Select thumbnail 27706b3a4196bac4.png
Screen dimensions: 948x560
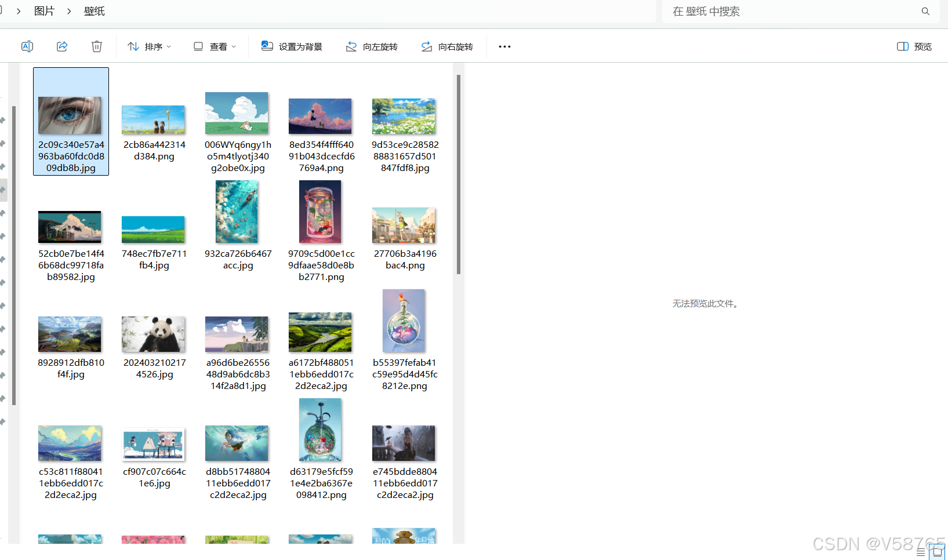pyautogui.click(x=404, y=226)
